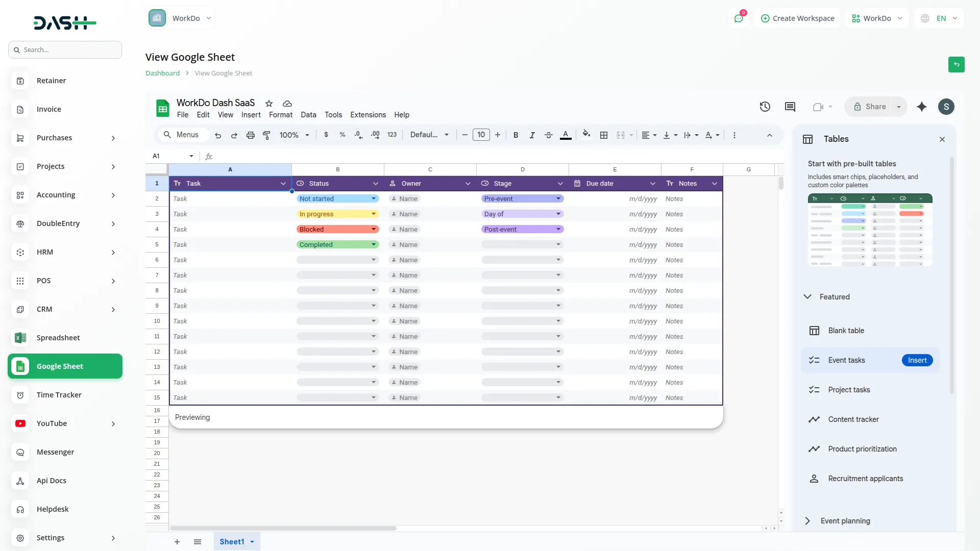Select the Spreadsheet sidebar item

(x=58, y=338)
